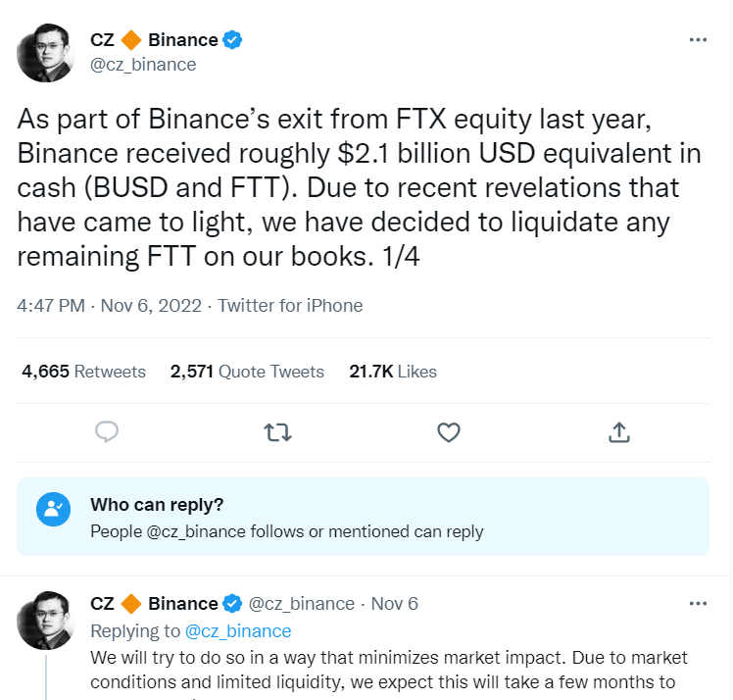
Task: Click the 4:47 PM Nov 6, 2022 timestamp
Action: point(109,306)
